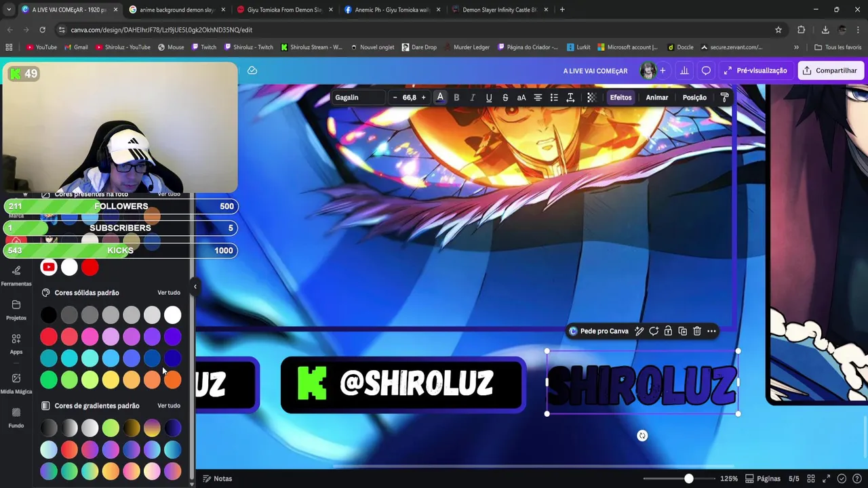This screenshot has width=868, height=488.
Task: Reload the page in the browser
Action: 42,30
